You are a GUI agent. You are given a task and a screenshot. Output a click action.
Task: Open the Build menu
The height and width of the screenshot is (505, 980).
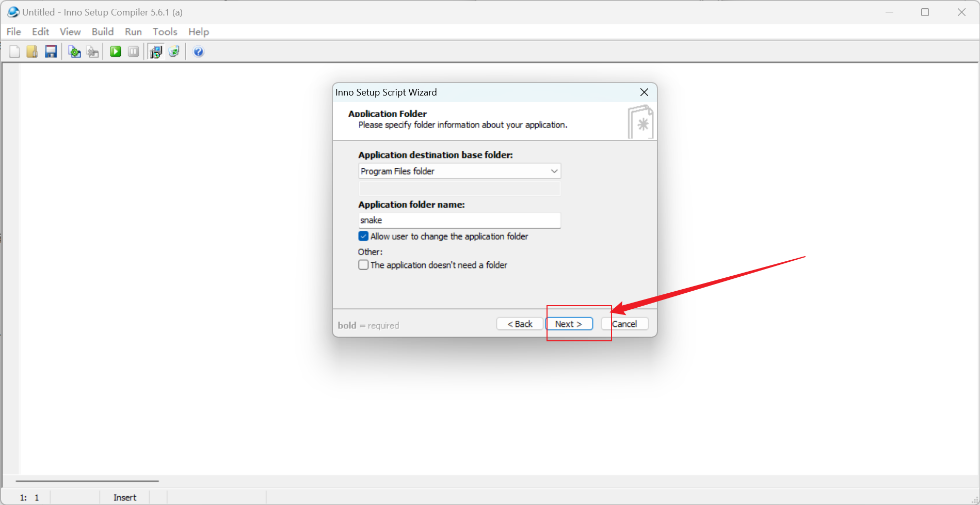(x=102, y=32)
